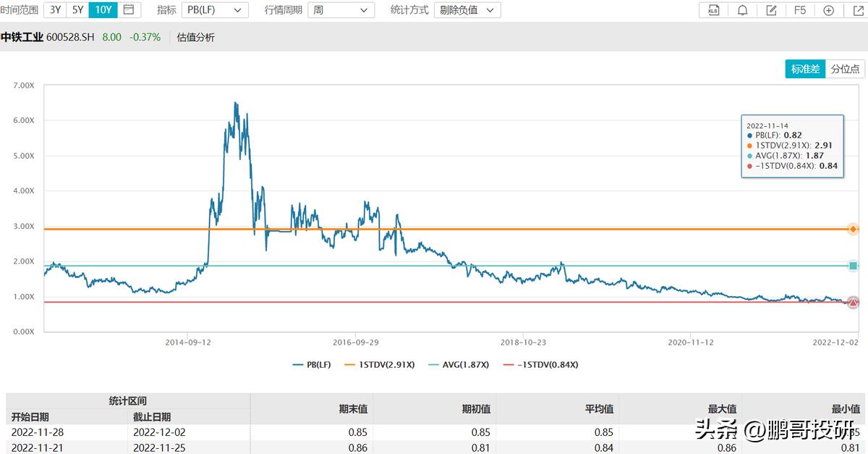
Task: Switch view to 分位点 mode
Action: [x=845, y=69]
